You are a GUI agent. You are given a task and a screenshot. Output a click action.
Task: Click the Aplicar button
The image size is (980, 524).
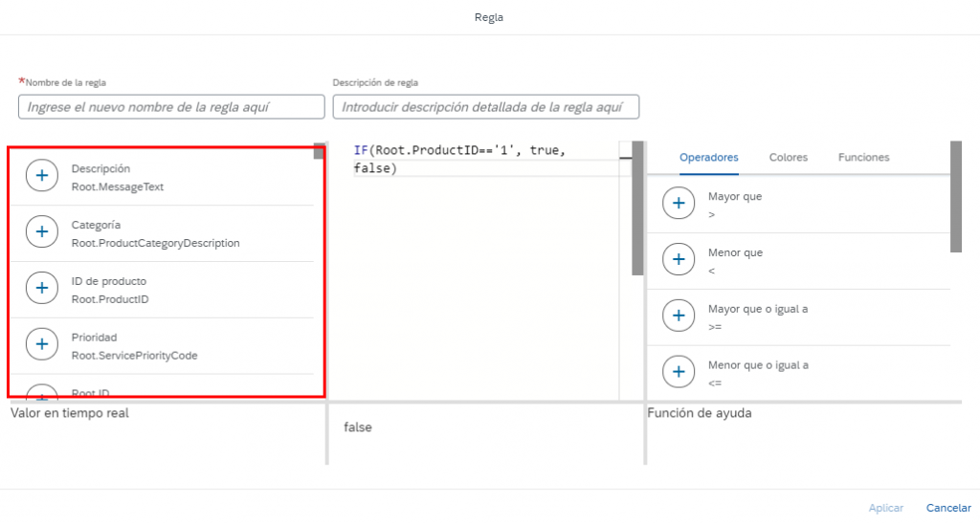(x=885, y=508)
